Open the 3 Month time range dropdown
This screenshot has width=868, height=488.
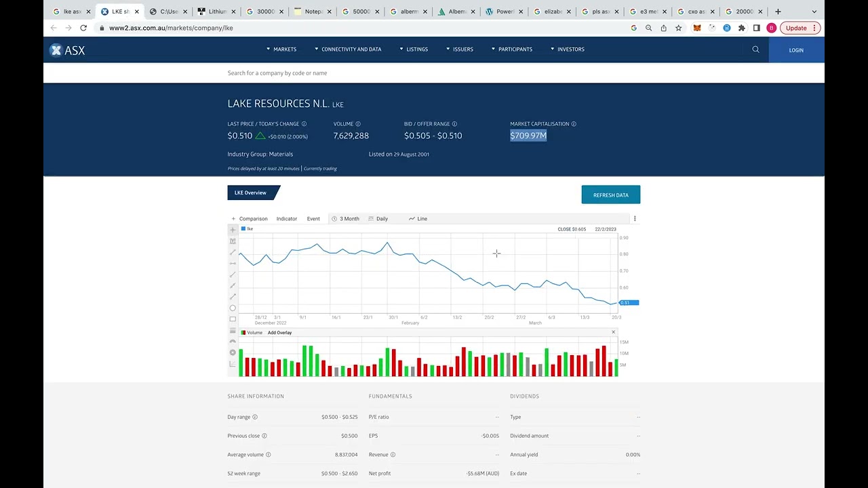pyautogui.click(x=345, y=219)
